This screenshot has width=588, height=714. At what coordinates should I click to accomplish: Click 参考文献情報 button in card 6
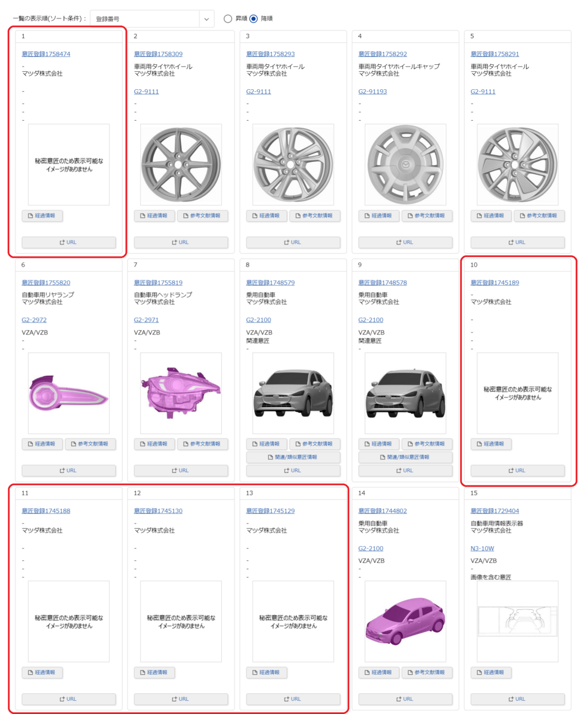tap(90, 444)
